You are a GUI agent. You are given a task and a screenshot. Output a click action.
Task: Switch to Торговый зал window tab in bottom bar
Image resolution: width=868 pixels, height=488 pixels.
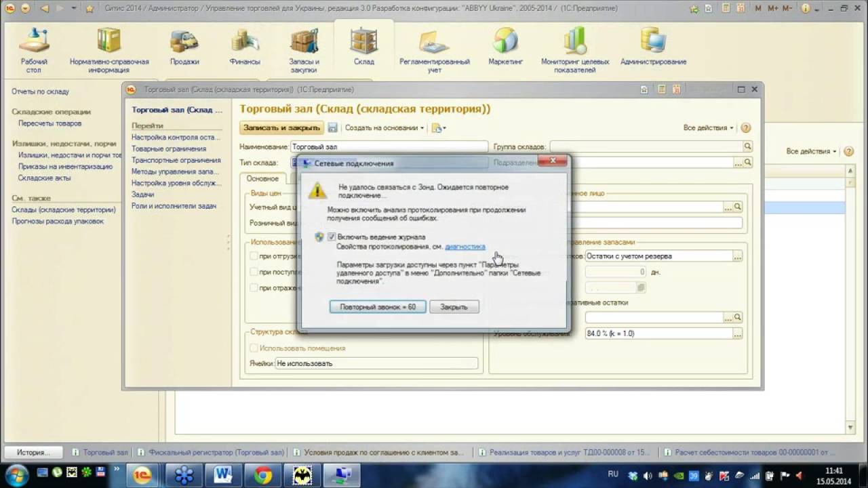pyautogui.click(x=100, y=452)
